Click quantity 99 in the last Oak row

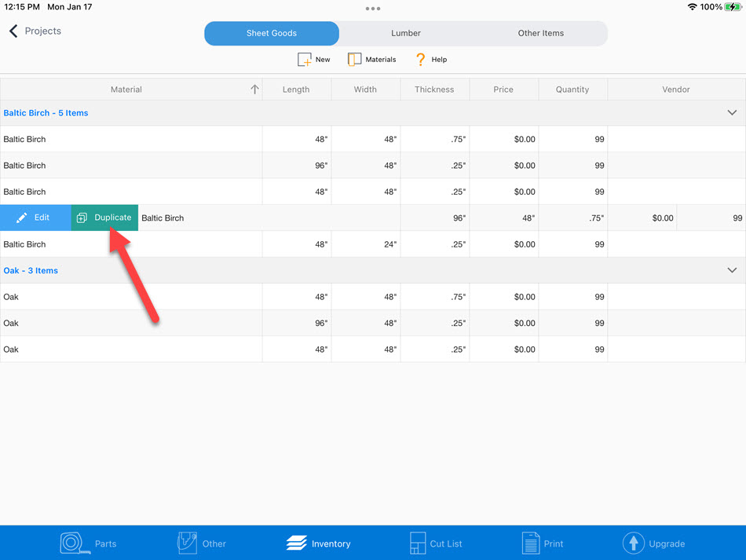point(572,350)
